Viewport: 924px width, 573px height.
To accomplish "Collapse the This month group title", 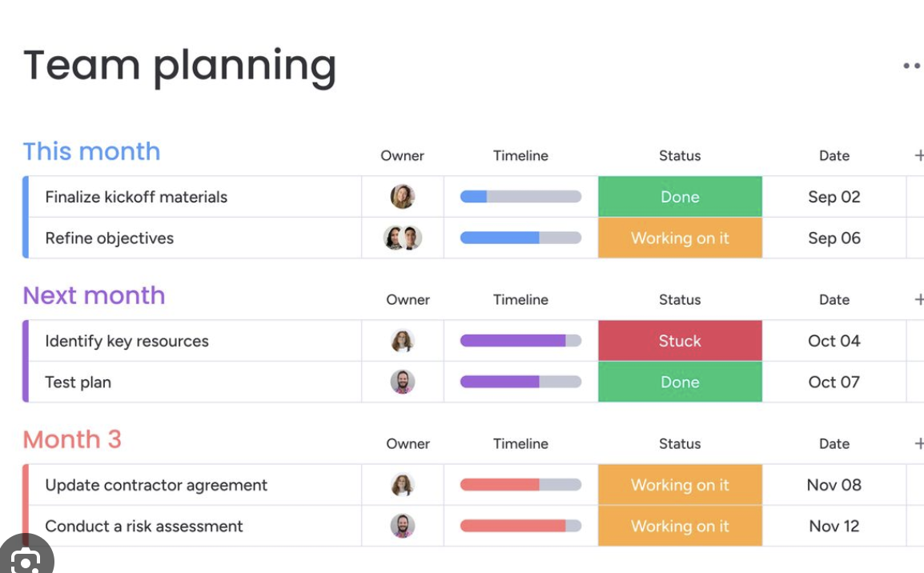I will (x=91, y=151).
